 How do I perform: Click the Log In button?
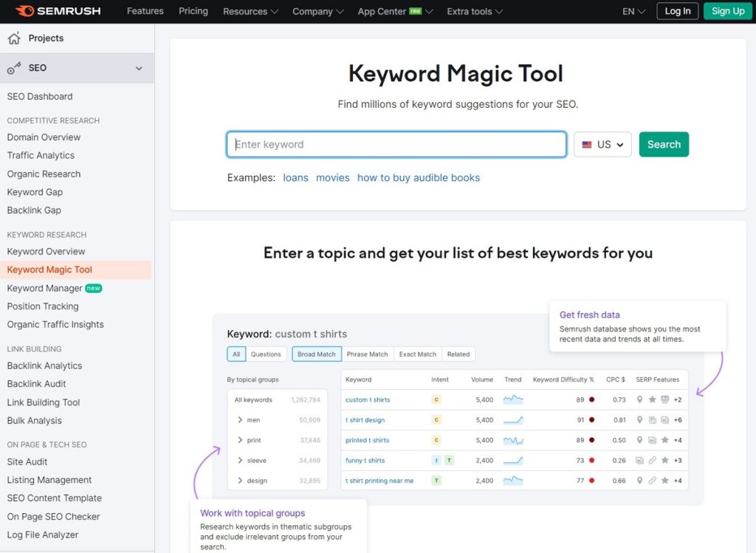pyautogui.click(x=678, y=11)
